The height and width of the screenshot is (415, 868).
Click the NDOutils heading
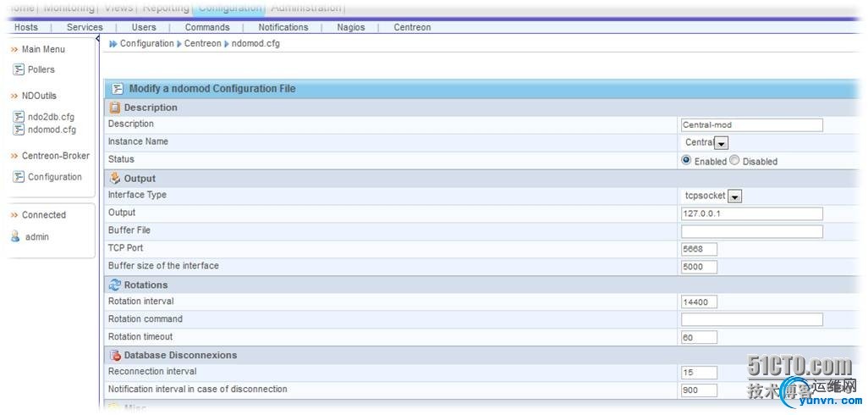click(x=39, y=96)
